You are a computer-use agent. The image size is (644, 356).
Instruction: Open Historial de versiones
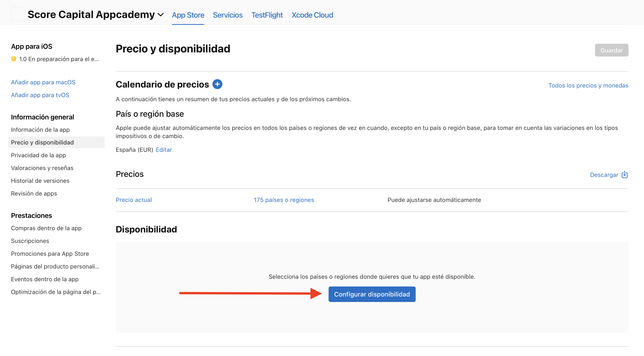pos(40,181)
